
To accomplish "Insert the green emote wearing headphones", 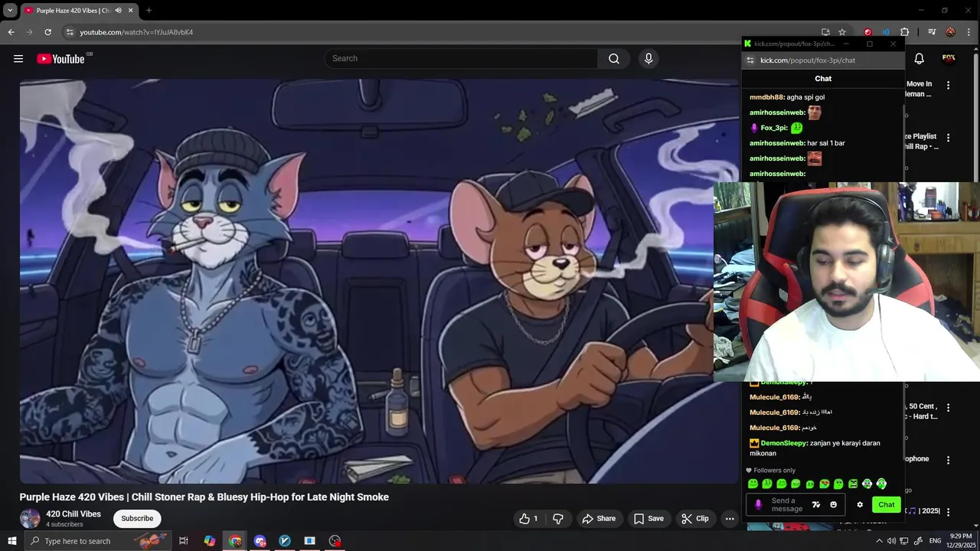I will (881, 484).
